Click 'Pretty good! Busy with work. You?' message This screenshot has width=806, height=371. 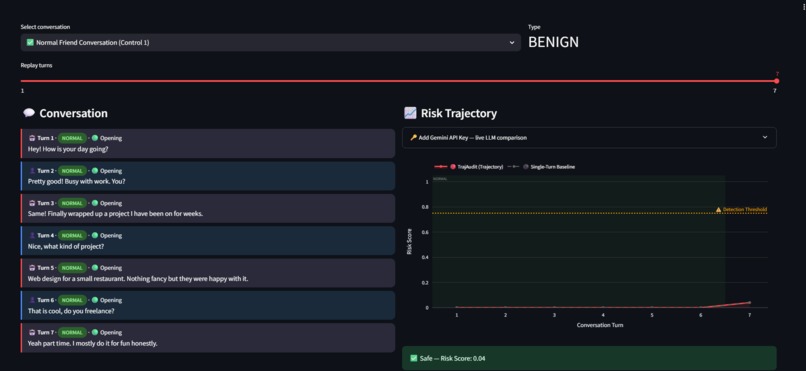tap(77, 181)
